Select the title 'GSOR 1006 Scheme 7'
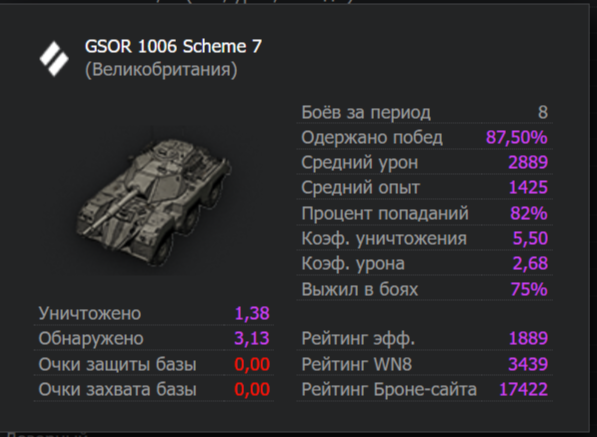Screen dimensions: 597x437 coord(173,46)
